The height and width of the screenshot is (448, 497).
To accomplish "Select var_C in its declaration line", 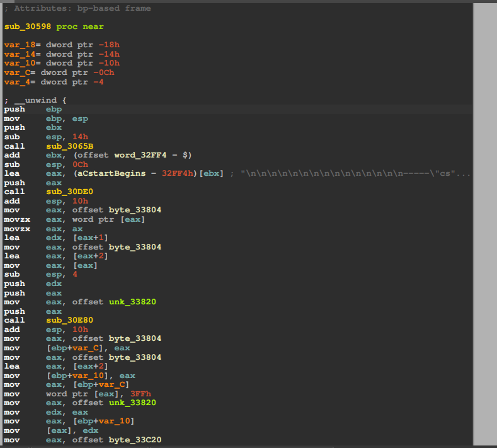I will pyautogui.click(x=14, y=72).
